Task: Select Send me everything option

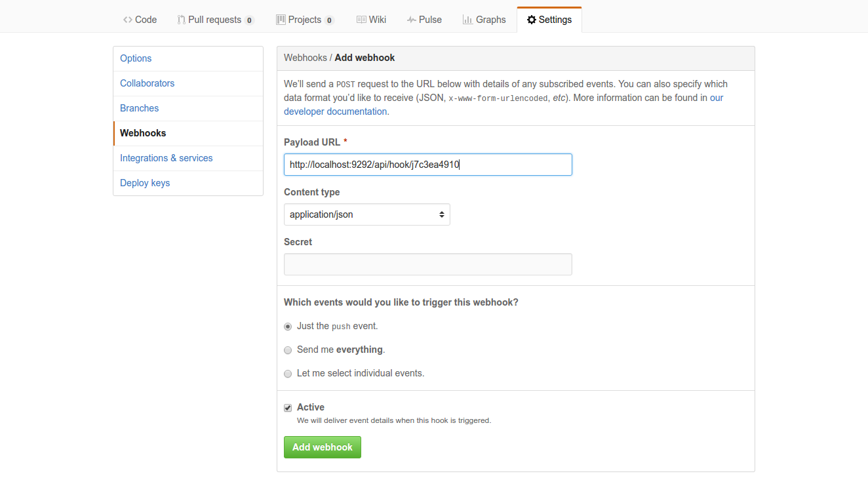Action: [288, 350]
